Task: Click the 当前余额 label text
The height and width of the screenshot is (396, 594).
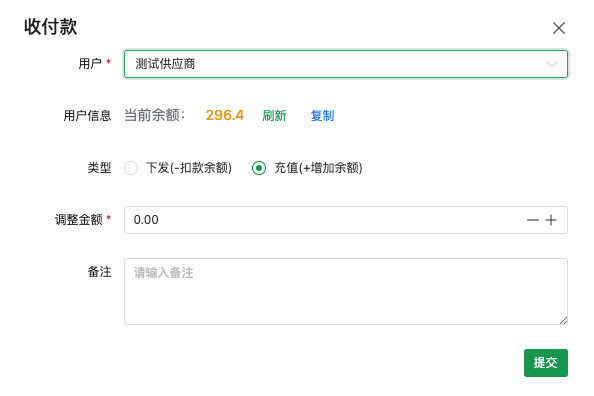Action: click(155, 115)
